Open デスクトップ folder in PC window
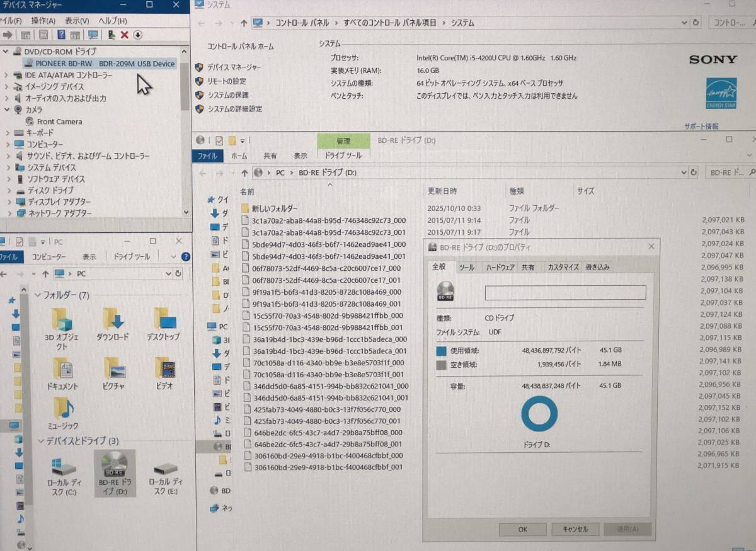Image resolution: width=756 pixels, height=551 pixels. click(164, 325)
